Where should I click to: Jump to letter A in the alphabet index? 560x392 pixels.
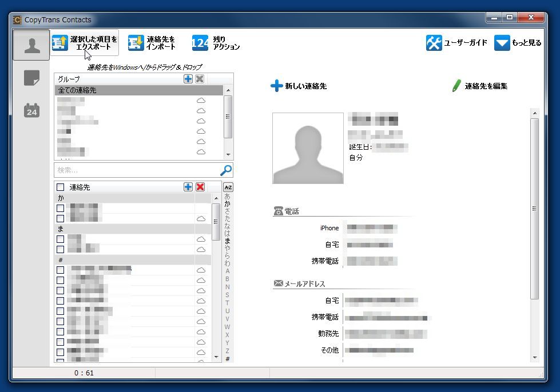[x=228, y=271]
